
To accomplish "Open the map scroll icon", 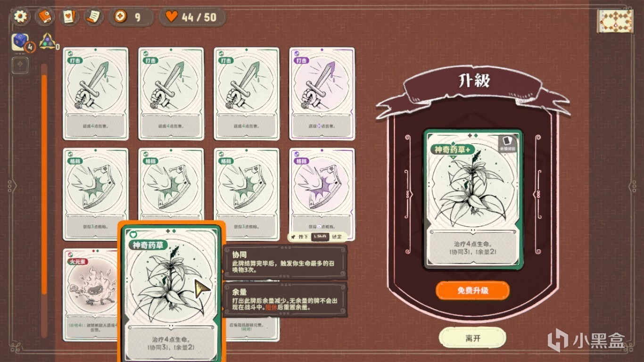I will pos(615,21).
